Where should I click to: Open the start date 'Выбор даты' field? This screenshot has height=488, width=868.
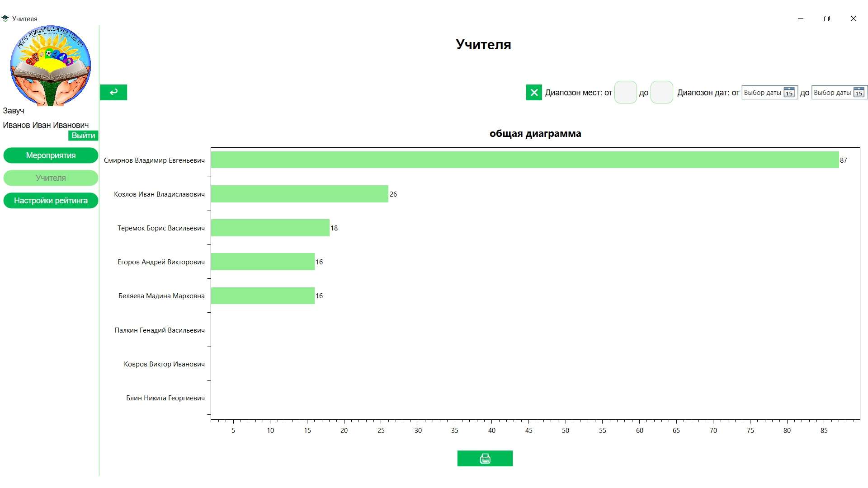point(762,92)
